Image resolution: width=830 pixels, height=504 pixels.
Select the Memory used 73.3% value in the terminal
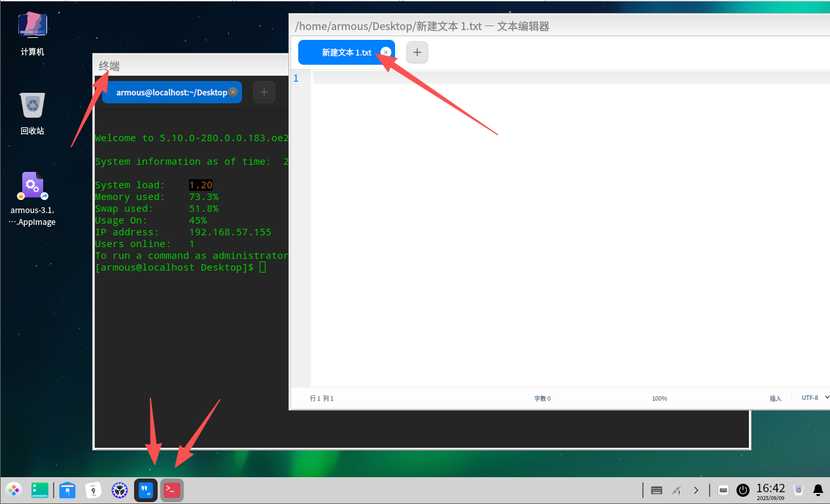point(203,197)
